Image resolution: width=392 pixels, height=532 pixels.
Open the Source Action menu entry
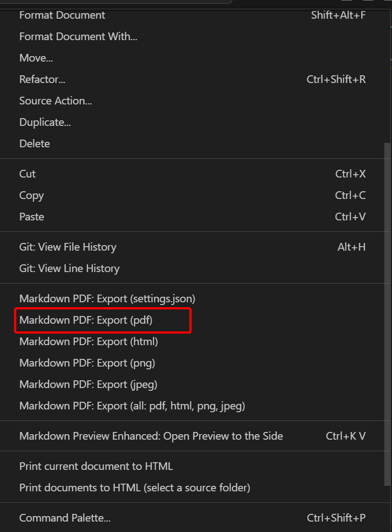(x=55, y=101)
